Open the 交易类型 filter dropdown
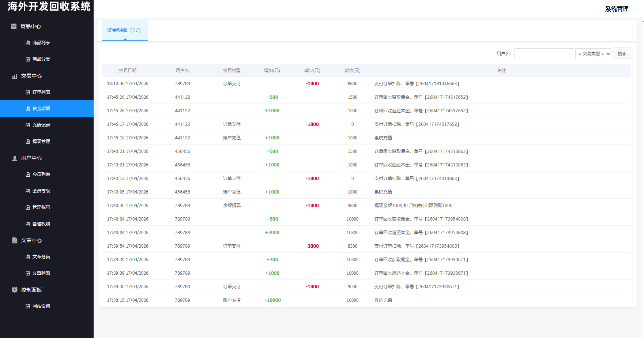The height and width of the screenshot is (338, 644). click(593, 53)
